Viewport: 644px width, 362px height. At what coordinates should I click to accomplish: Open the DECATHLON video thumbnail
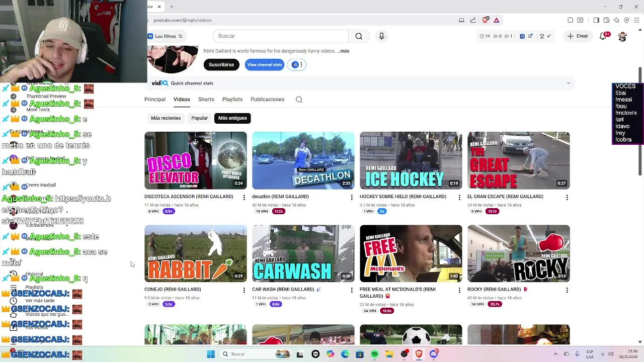pyautogui.click(x=303, y=161)
